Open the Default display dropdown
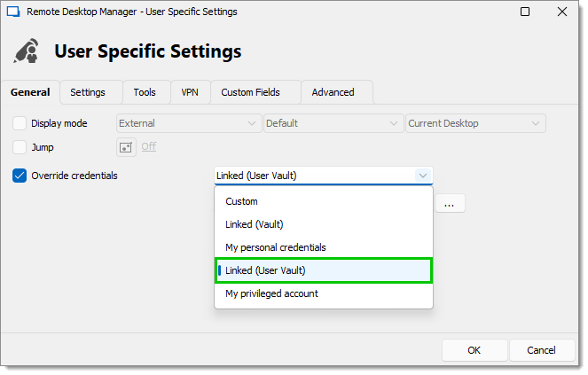The height and width of the screenshot is (375, 588). pos(333,123)
